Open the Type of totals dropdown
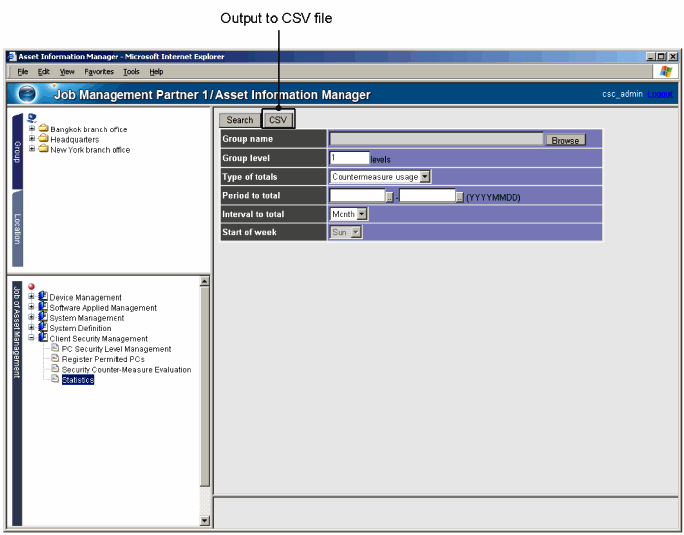The width and height of the screenshot is (684, 535). 425,177
